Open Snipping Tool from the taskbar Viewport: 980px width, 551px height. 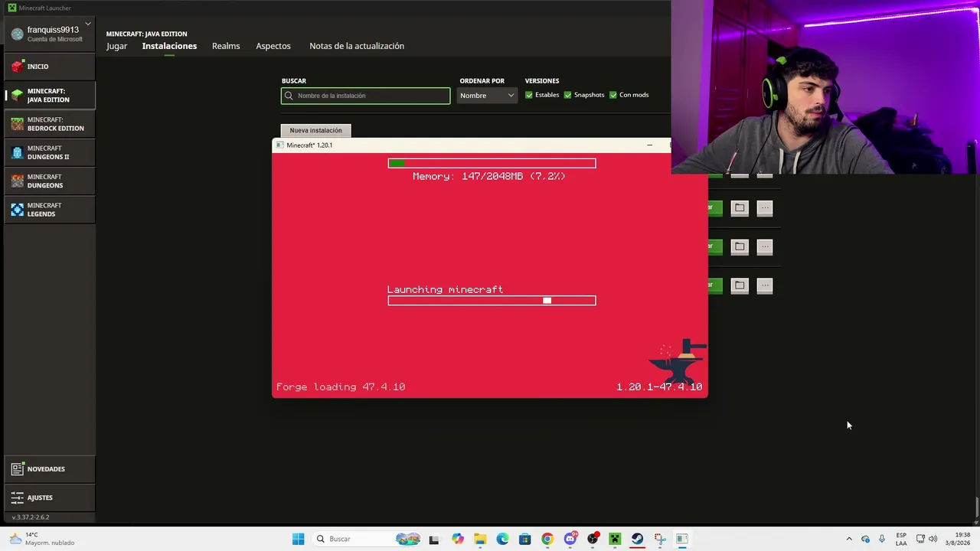pyautogui.click(x=659, y=539)
